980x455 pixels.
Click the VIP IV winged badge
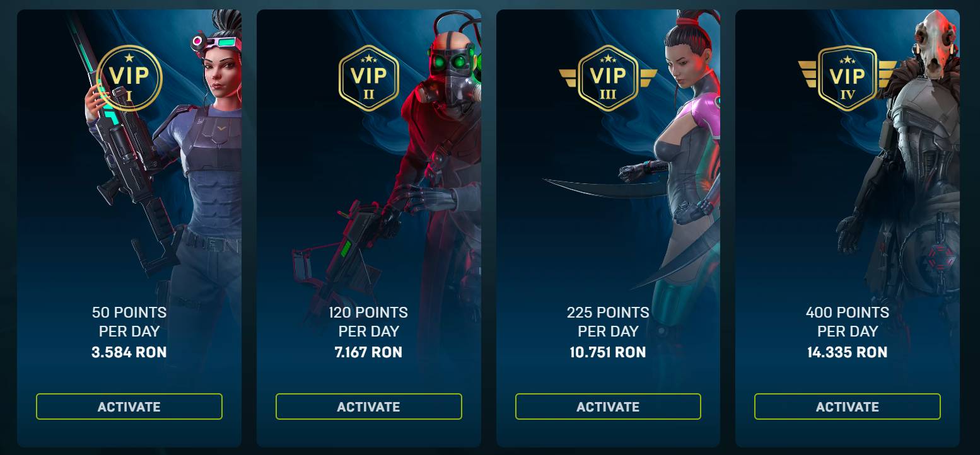coord(847,78)
